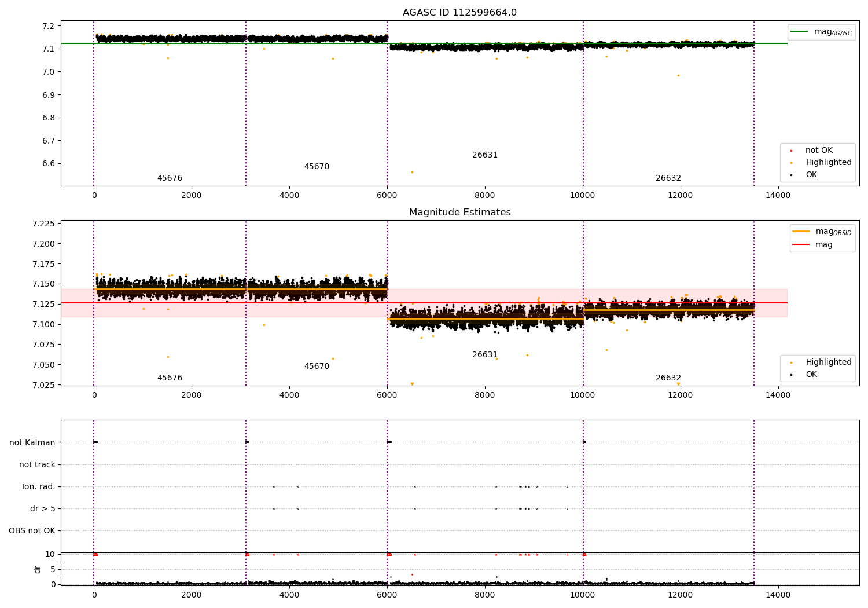Click y-tick '7.050' on middle panel
Screen dimensions: 868x608
(44, 365)
